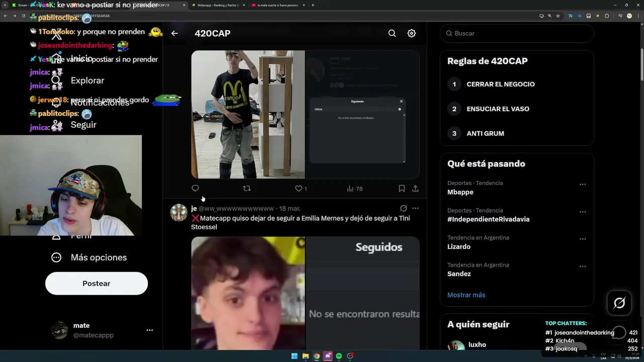The height and width of the screenshot is (362, 644).
Task: Open options for Mbappe trend
Action: 583,185
